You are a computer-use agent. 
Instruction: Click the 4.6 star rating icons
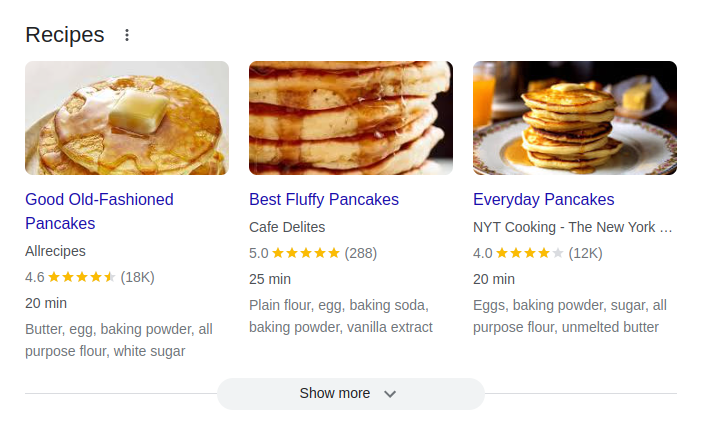tap(82, 277)
